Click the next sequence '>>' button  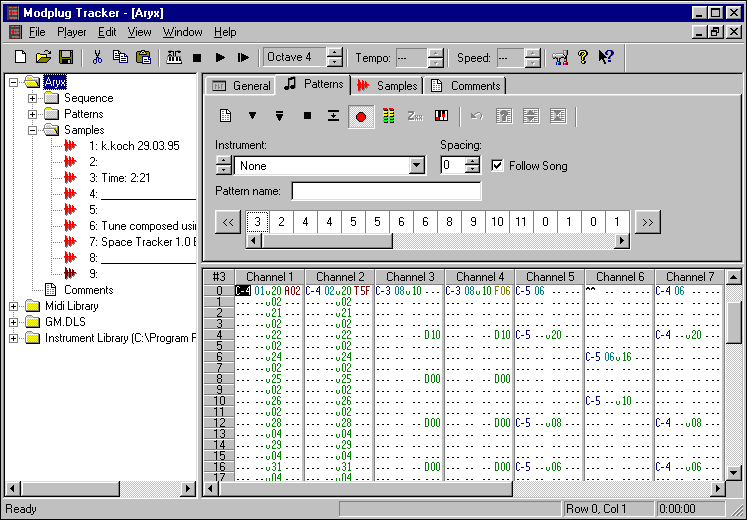point(648,222)
